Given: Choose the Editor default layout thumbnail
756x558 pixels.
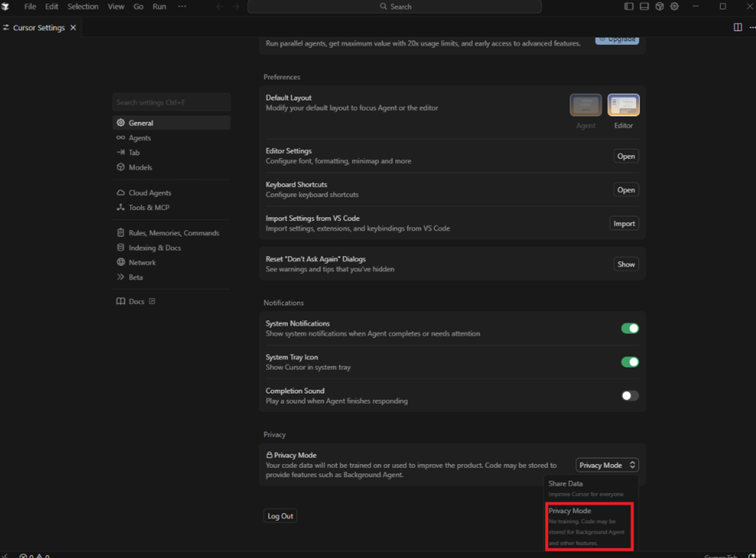Looking at the screenshot, I should [x=624, y=105].
